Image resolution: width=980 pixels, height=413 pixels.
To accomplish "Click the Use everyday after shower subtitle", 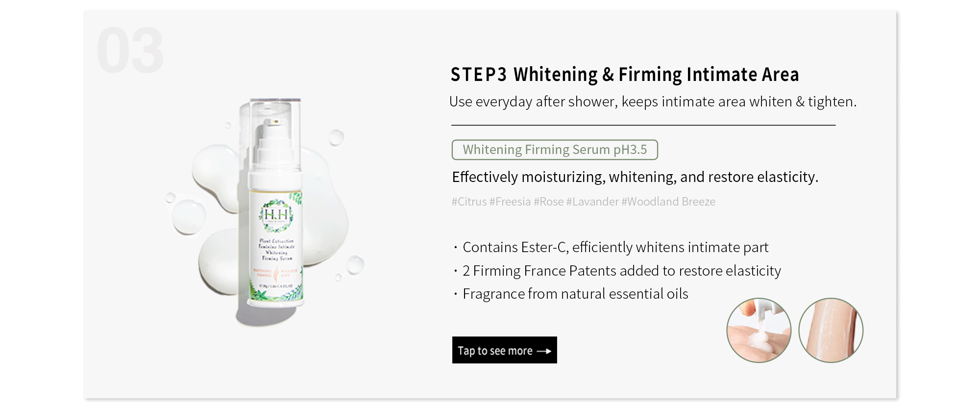I will click(653, 102).
